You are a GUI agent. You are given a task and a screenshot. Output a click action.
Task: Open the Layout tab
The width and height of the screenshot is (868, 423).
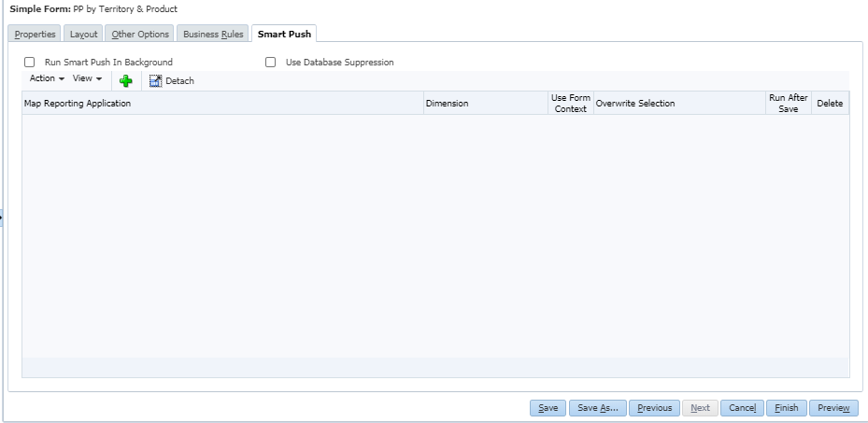tap(83, 35)
